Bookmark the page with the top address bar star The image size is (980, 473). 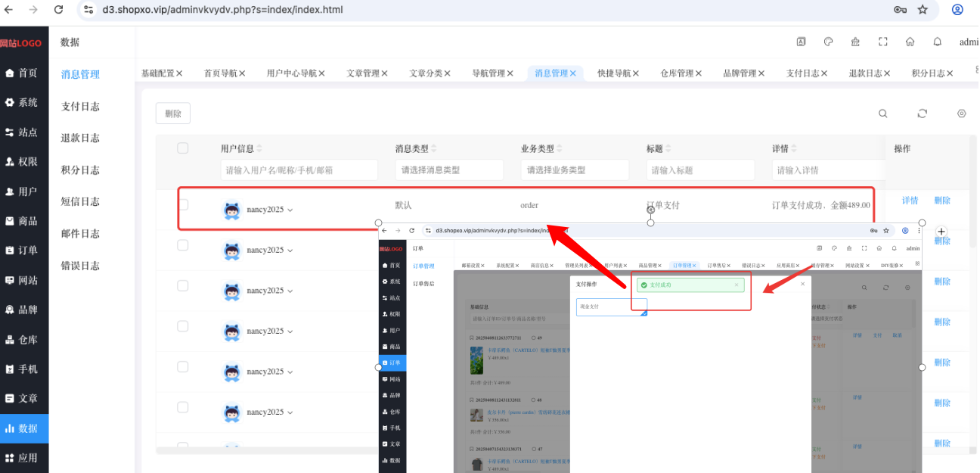pos(923,10)
